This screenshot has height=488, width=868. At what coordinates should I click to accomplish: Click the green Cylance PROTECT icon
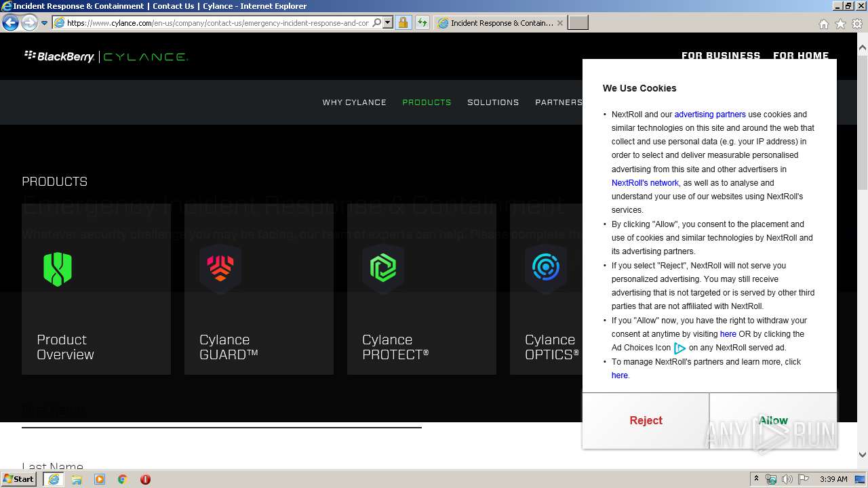[x=383, y=269]
